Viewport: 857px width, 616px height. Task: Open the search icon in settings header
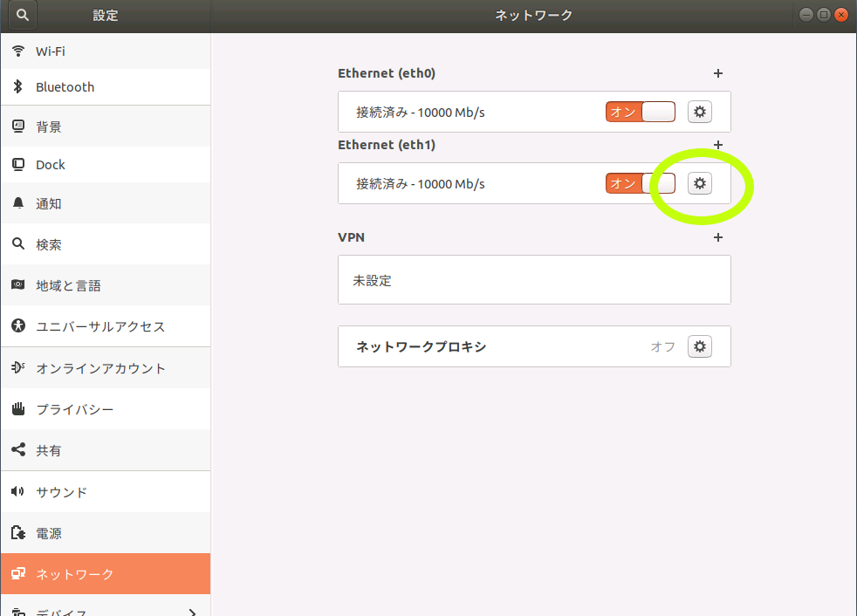point(23,15)
